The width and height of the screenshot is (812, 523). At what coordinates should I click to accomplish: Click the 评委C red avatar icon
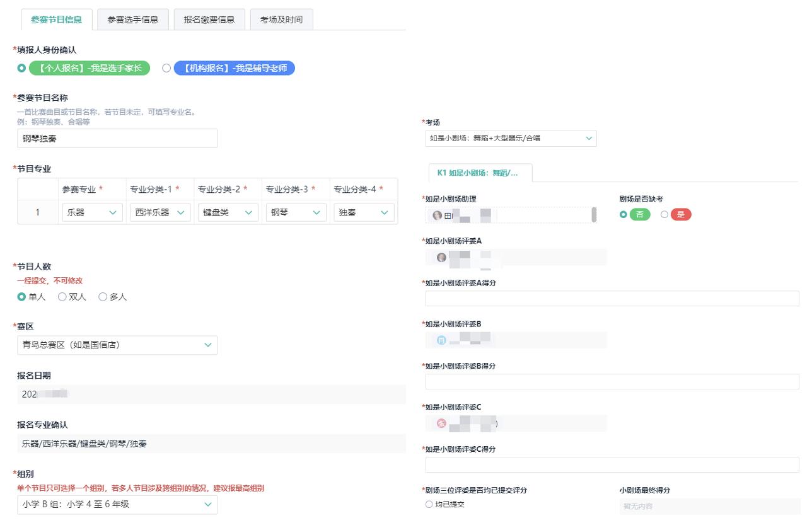click(x=441, y=423)
